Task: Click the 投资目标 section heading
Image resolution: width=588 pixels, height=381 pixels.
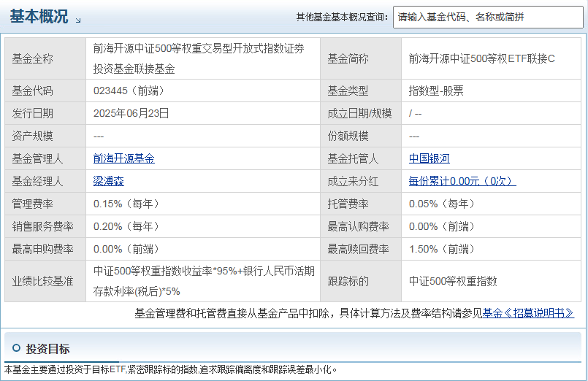Action: (47, 349)
